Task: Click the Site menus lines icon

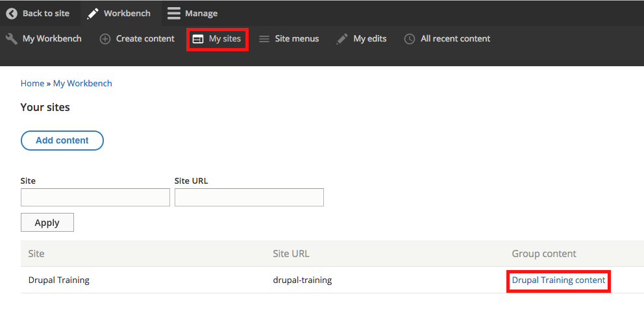Action: click(x=264, y=39)
